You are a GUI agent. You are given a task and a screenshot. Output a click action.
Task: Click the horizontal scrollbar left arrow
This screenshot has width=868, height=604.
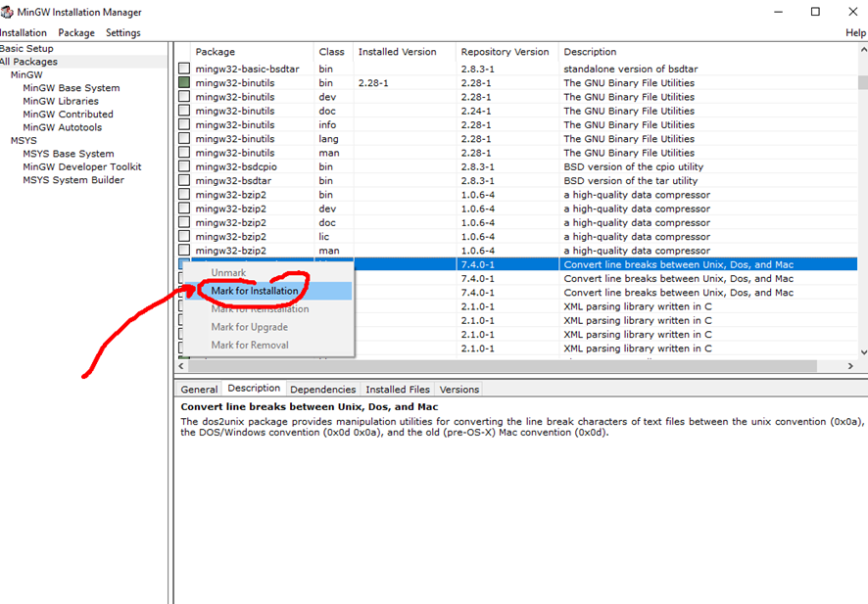180,366
